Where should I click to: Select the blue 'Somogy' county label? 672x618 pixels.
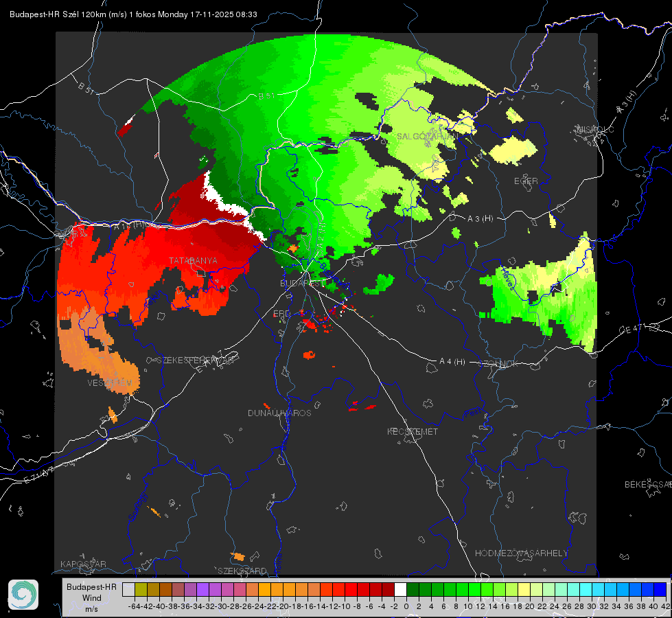tap(137, 507)
